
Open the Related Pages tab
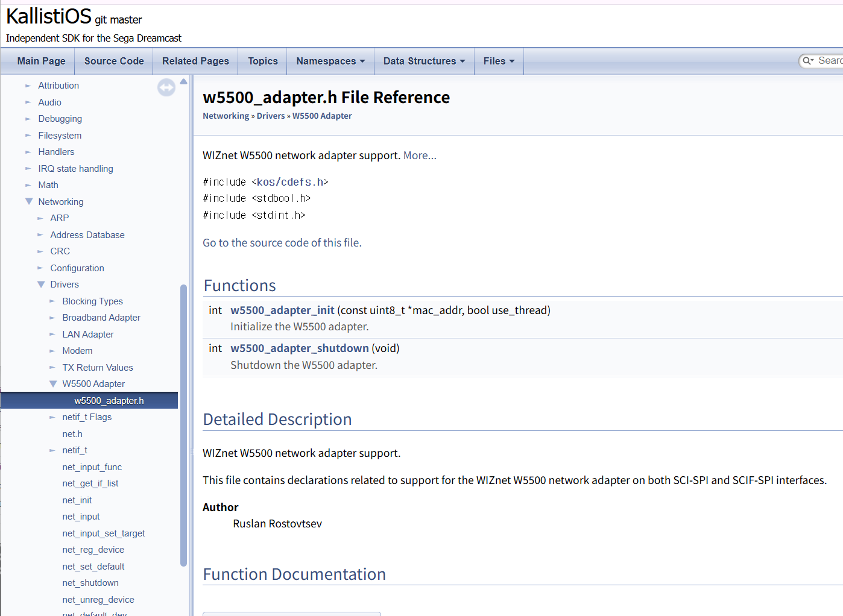(195, 61)
